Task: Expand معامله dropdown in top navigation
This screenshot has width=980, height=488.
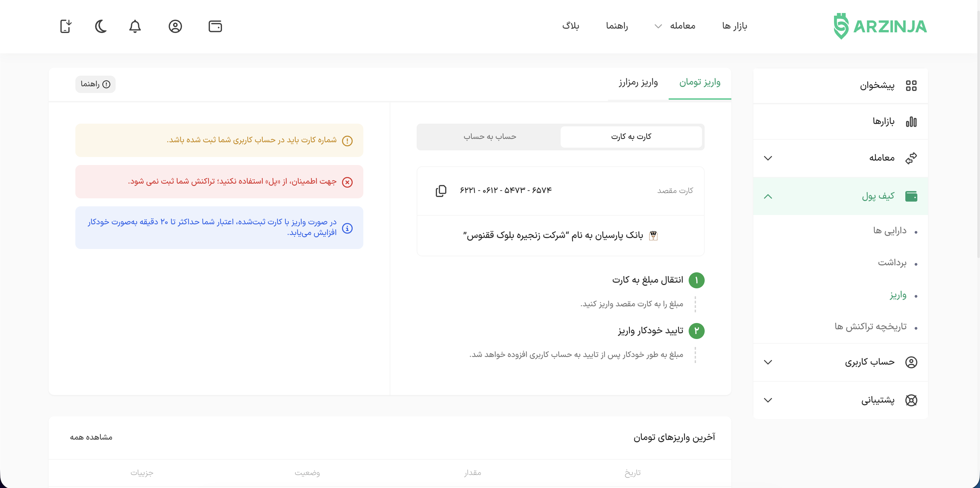Action: click(x=675, y=26)
